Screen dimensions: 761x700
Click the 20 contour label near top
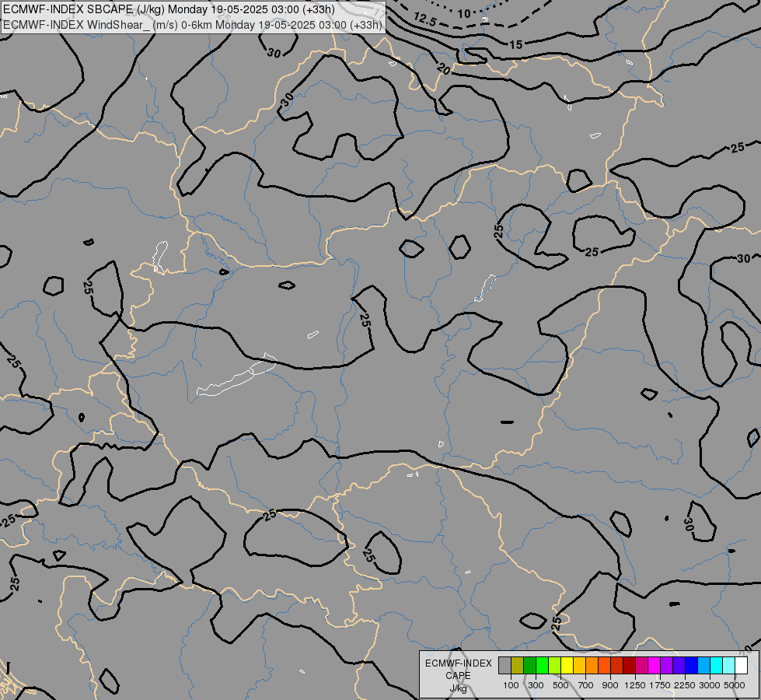click(x=443, y=69)
